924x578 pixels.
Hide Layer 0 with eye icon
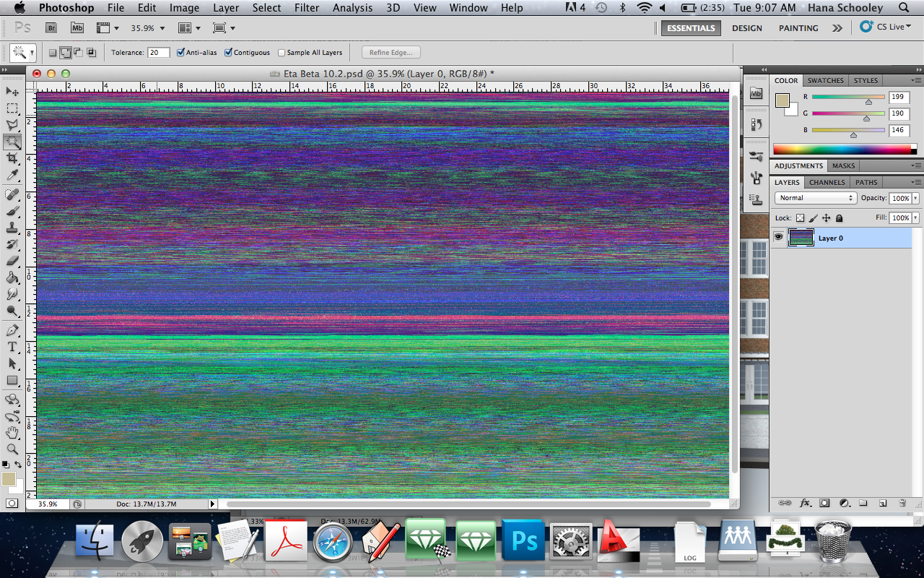(778, 237)
